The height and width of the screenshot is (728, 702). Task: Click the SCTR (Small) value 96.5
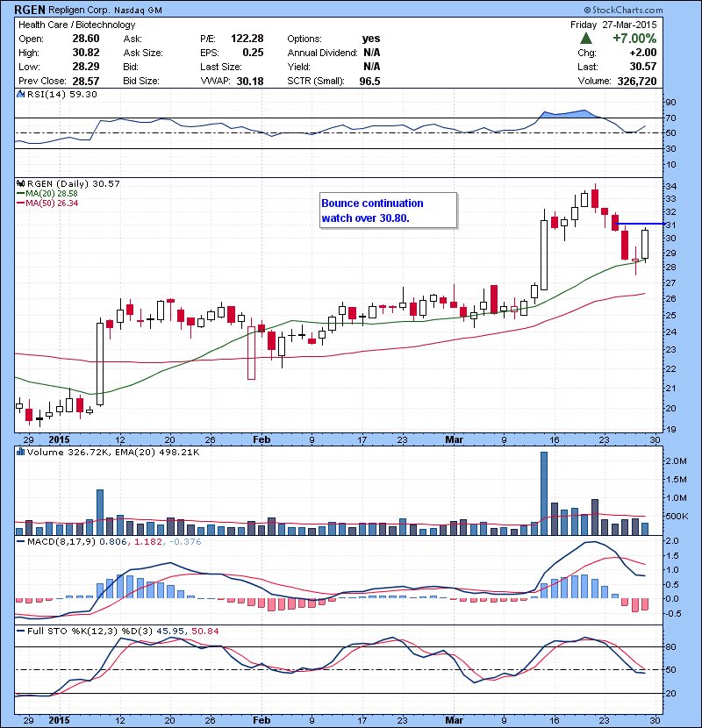(x=369, y=82)
